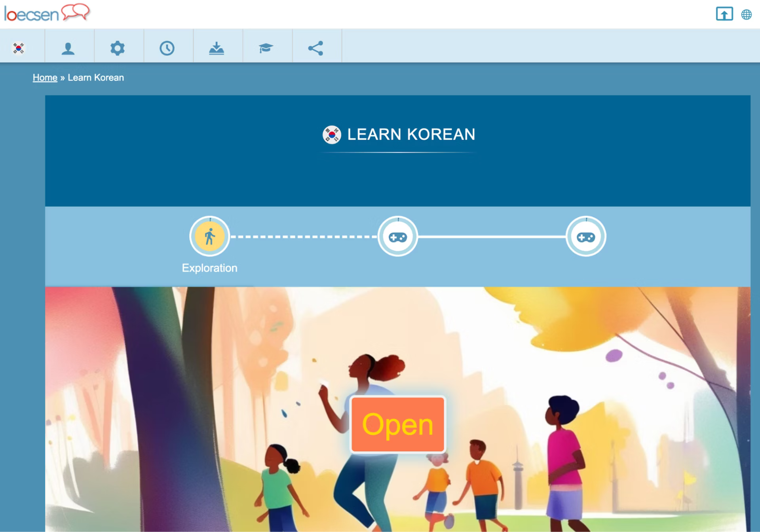Open settings via the gear icon
760x532 pixels.
pos(118,48)
